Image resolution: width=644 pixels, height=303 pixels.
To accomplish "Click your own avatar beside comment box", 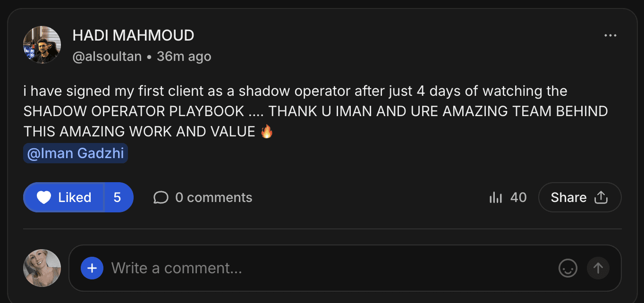I will 42,268.
